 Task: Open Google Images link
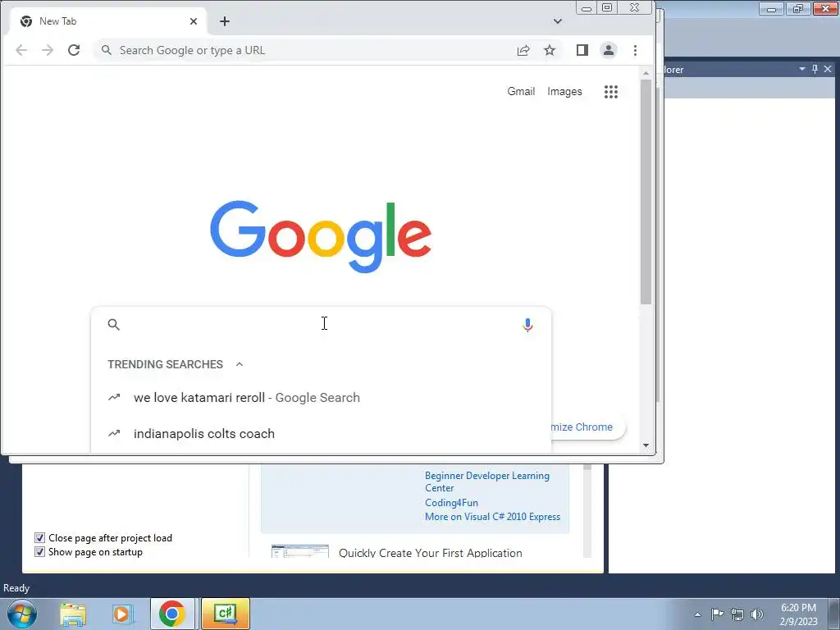point(564,92)
